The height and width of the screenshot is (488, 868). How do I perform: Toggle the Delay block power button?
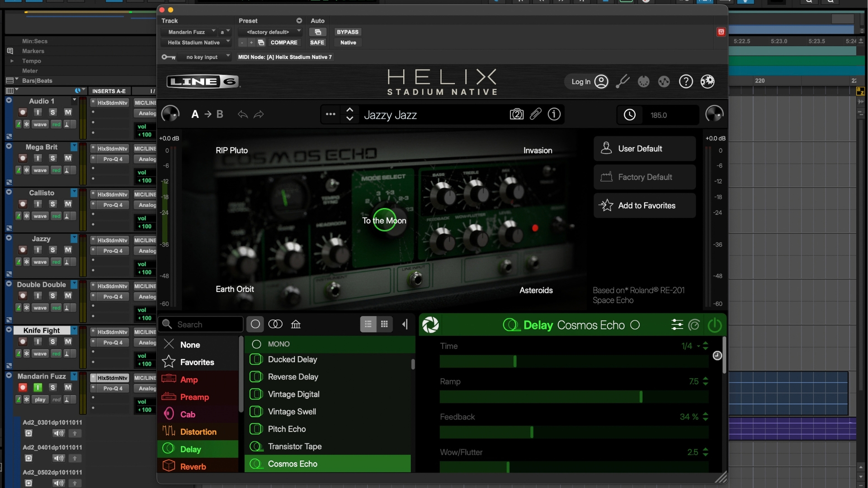click(714, 325)
